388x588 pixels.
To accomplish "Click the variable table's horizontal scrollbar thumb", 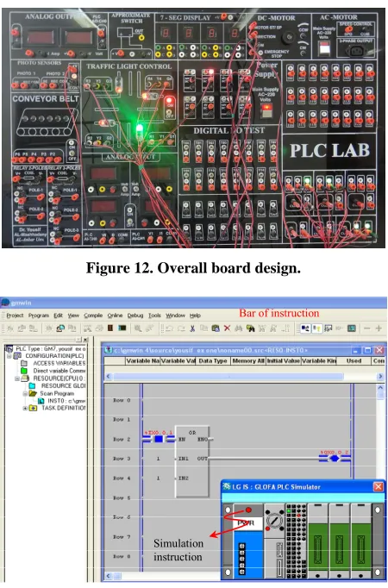I will point(228,376).
